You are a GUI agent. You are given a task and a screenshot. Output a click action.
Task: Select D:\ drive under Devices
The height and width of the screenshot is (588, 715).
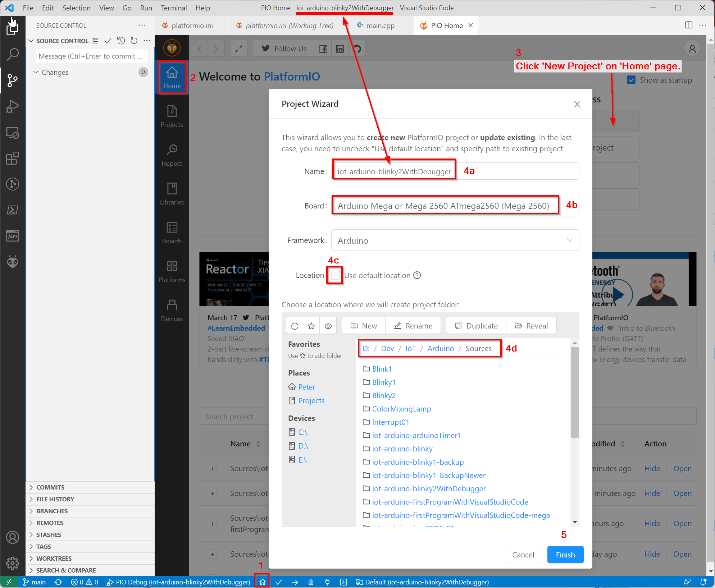pos(303,446)
